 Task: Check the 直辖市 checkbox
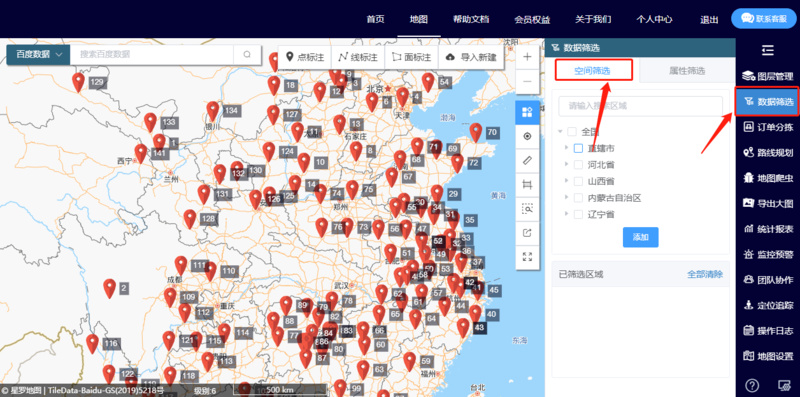point(578,148)
